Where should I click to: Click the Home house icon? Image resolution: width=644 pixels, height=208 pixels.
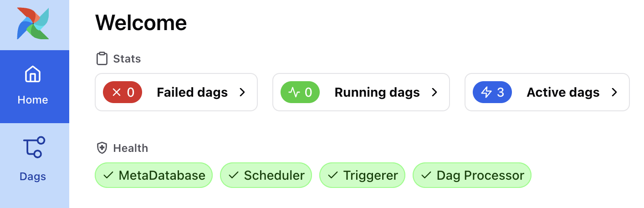33,73
